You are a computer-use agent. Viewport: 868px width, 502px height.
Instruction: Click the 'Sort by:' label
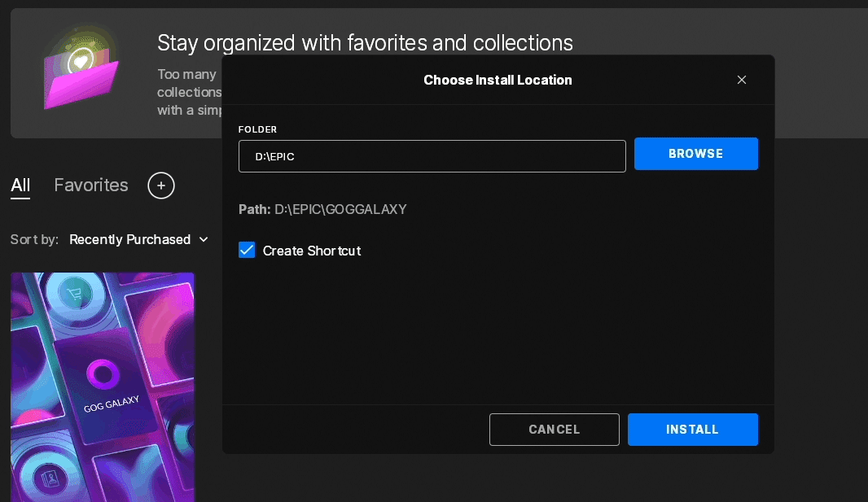[x=34, y=239]
